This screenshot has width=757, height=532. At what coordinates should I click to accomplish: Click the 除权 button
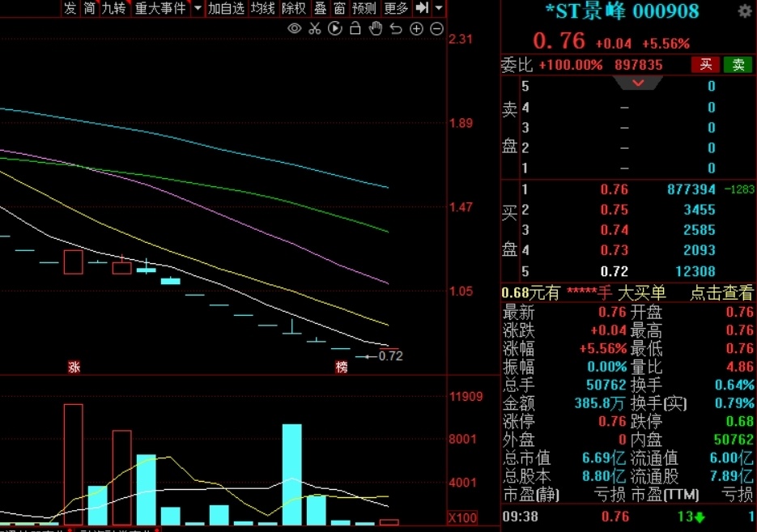coord(294,8)
